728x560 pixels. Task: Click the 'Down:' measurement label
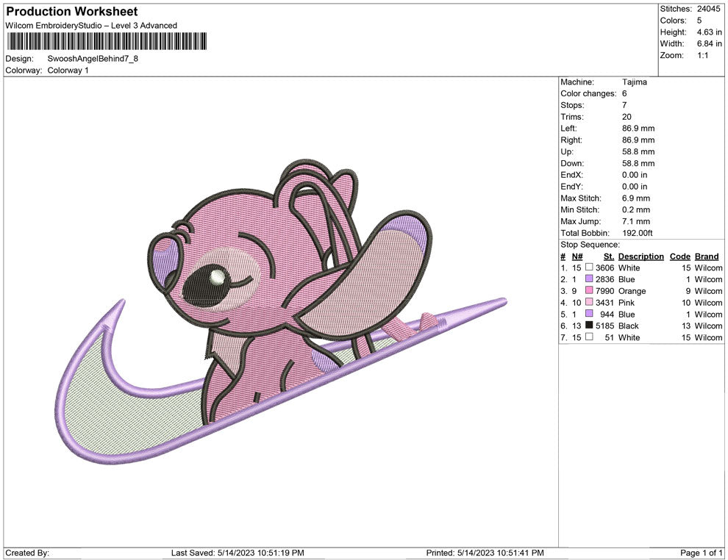572,163
